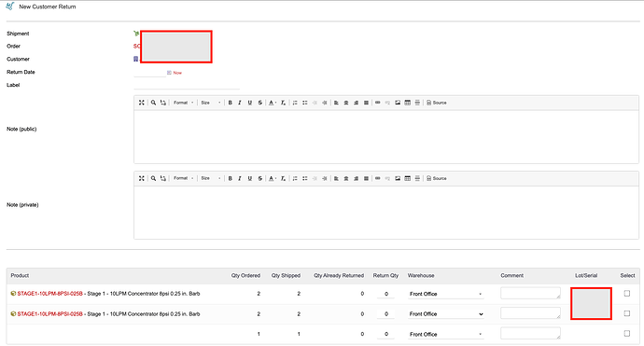Toggle italic in public note editor
The height and width of the screenshot is (346, 644).
coord(240,103)
